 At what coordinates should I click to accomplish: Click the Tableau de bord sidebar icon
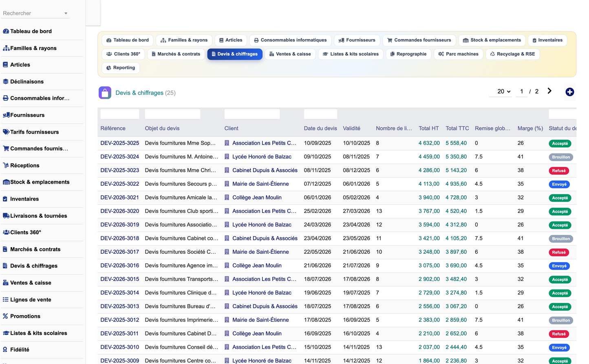pos(6,31)
